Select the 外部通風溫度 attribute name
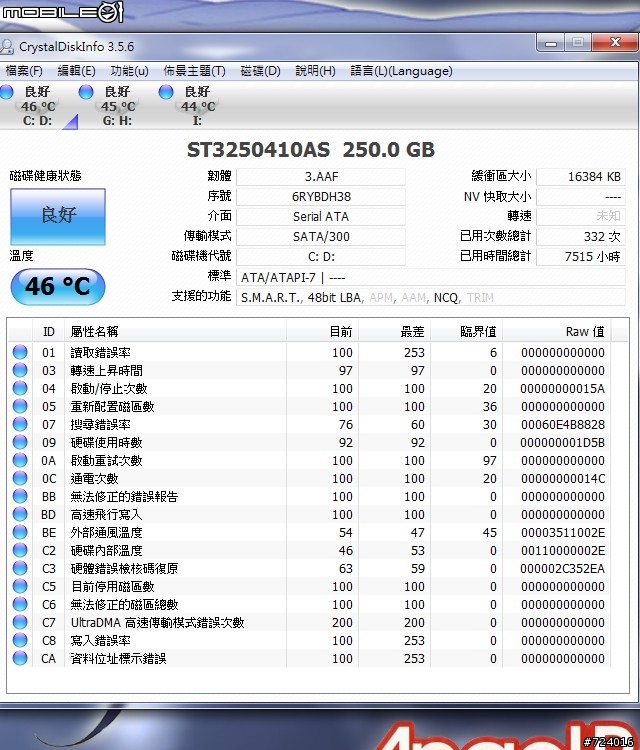The image size is (640, 750). click(106, 533)
